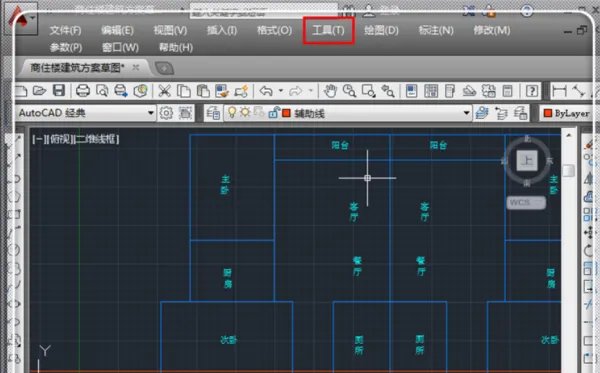Select the Move tool in Modify toolbar
Screen dimensions: 600x373
click(x=589, y=232)
